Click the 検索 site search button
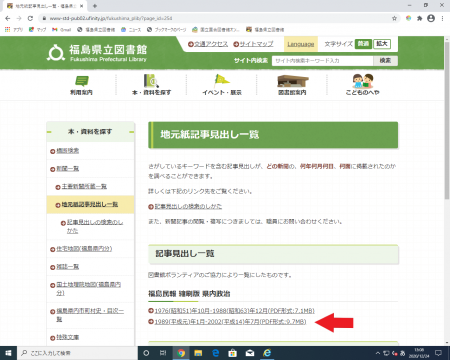450x360 pixels. click(x=385, y=61)
